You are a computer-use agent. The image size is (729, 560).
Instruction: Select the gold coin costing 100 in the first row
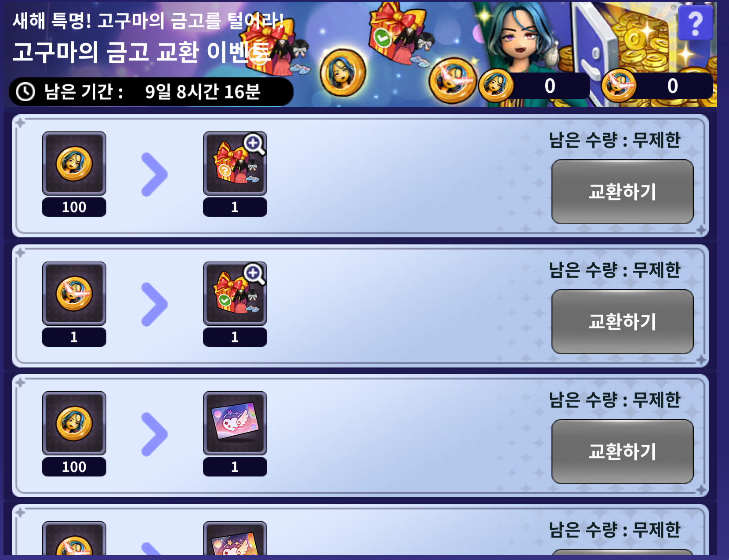coord(74,164)
